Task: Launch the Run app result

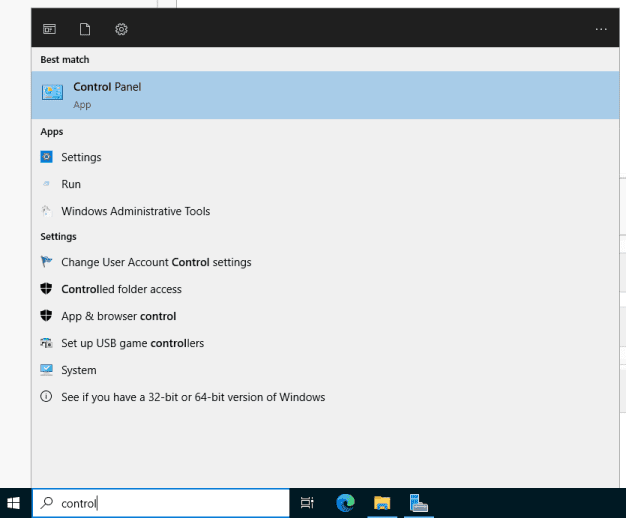Action: tap(325, 184)
